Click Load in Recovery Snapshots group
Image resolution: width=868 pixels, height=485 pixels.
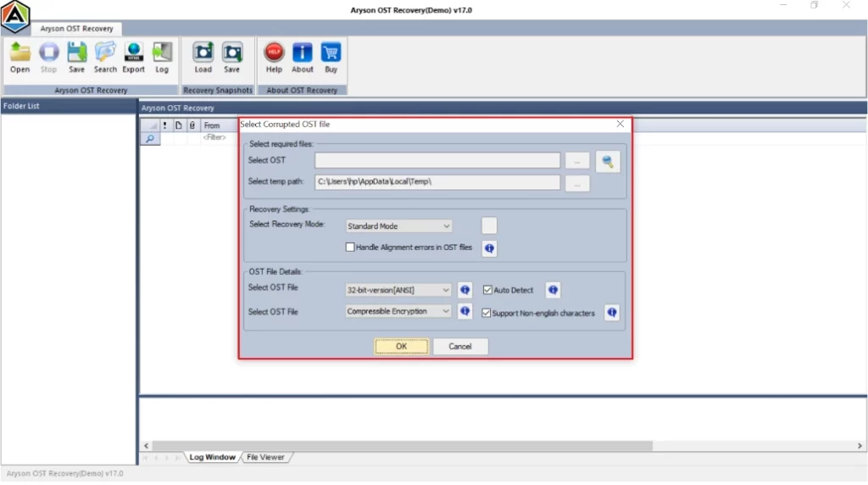(x=203, y=53)
